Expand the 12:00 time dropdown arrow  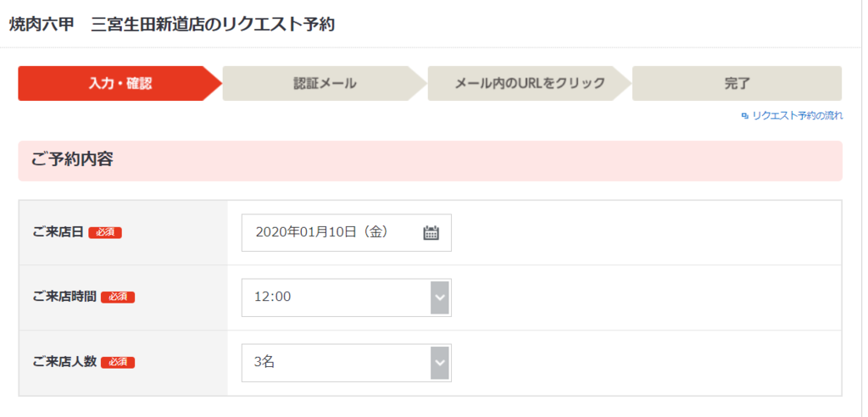[x=440, y=297]
